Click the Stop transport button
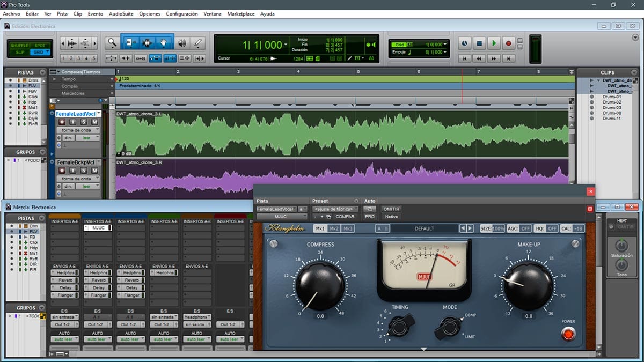 point(479,43)
